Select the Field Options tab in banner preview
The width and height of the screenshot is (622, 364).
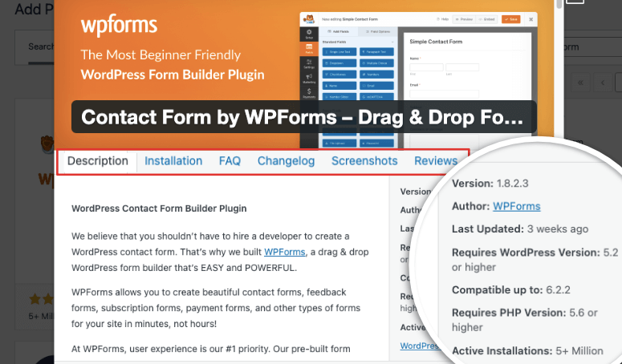click(378, 32)
